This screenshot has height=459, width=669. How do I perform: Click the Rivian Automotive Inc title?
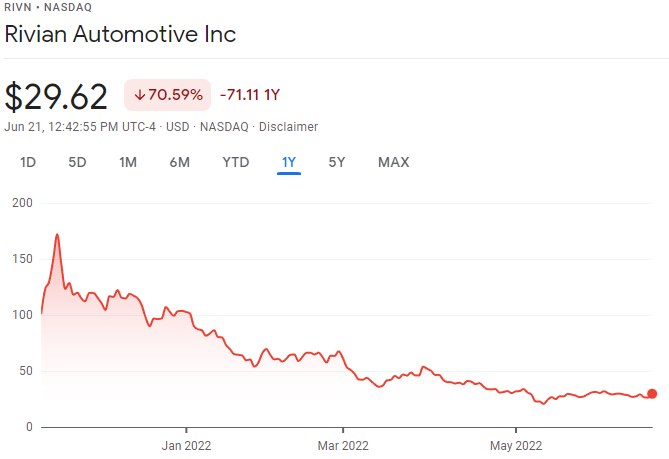(121, 34)
